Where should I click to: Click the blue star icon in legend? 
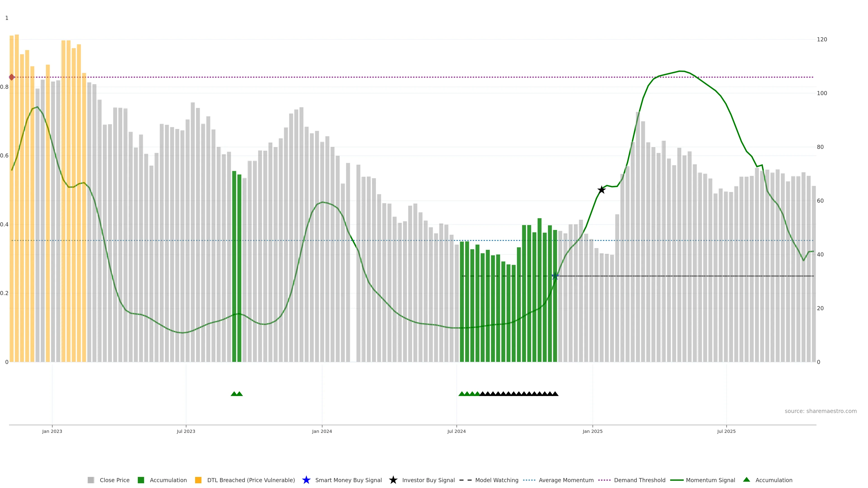306,480
